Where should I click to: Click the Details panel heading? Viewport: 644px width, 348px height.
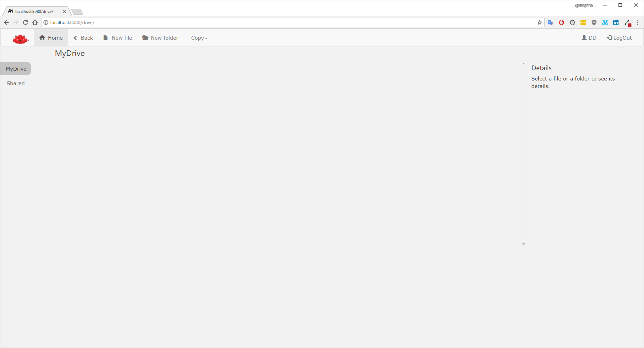point(541,68)
